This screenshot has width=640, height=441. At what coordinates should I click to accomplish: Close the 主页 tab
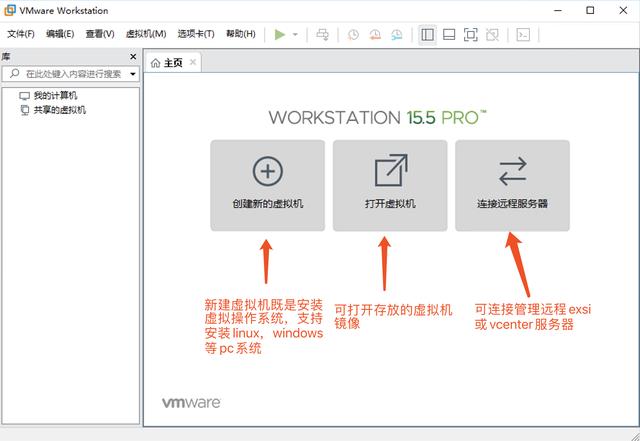(193, 62)
